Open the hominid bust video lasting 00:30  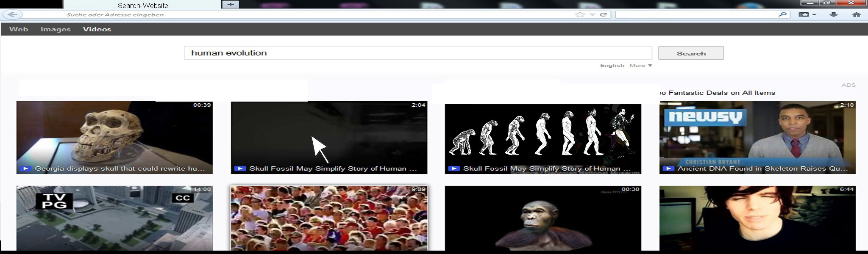[543, 218]
